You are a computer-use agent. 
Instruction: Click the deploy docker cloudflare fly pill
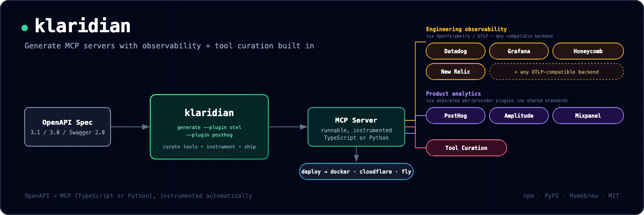(x=356, y=171)
